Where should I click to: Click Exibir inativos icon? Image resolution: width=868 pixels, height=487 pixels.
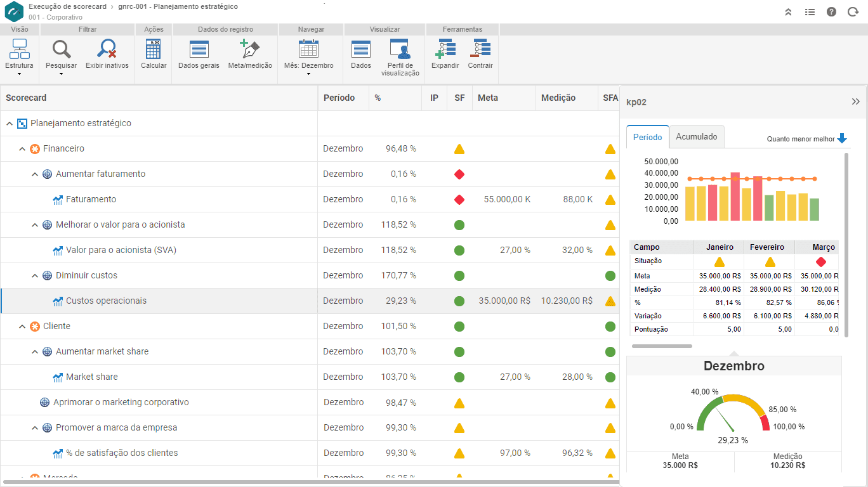pyautogui.click(x=107, y=49)
